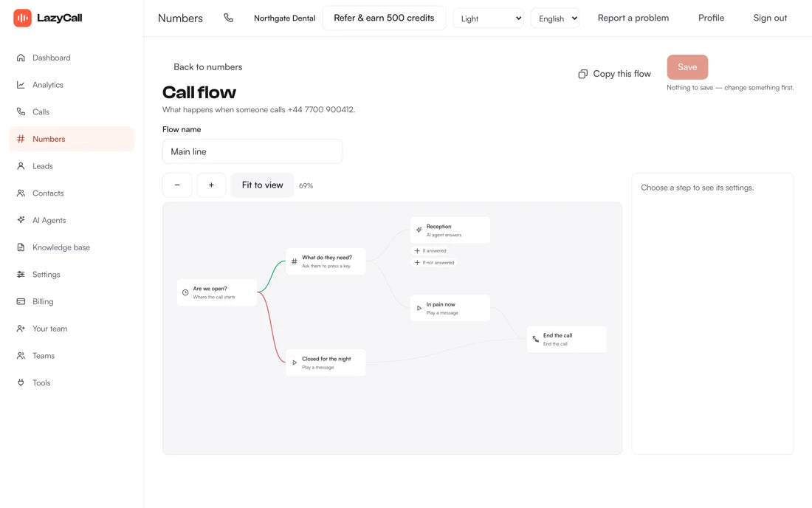Add a step for If answered

coord(430,250)
